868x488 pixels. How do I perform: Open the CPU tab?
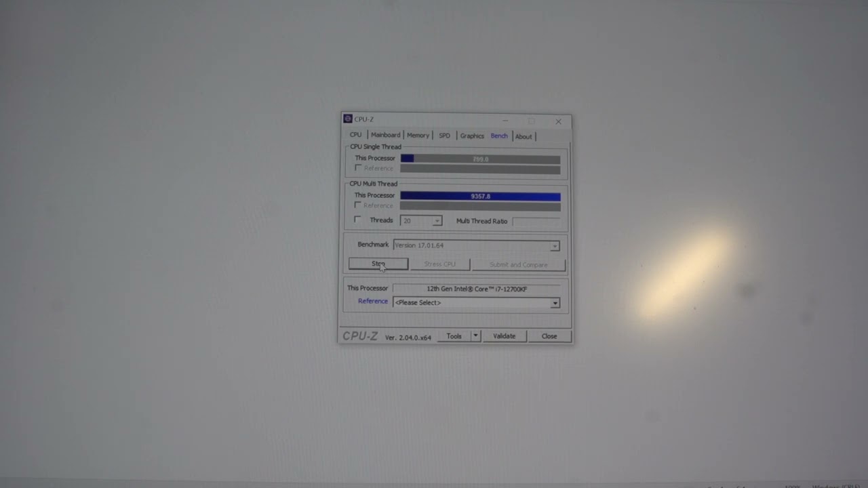[355, 135]
